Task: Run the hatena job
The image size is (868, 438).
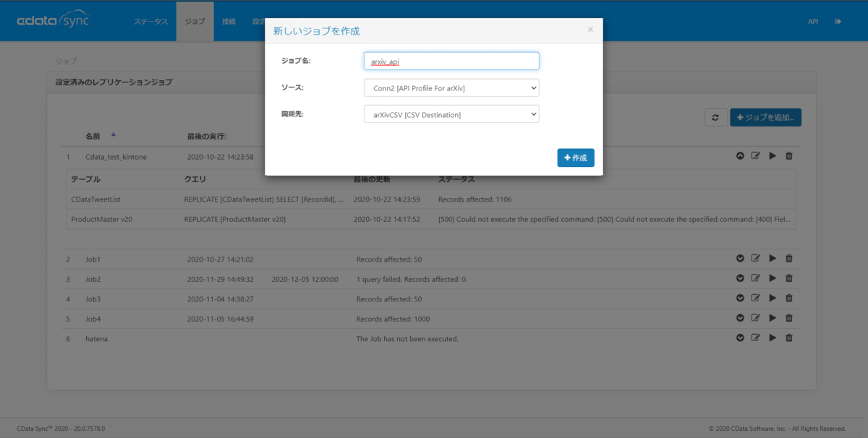Action: [x=773, y=338]
